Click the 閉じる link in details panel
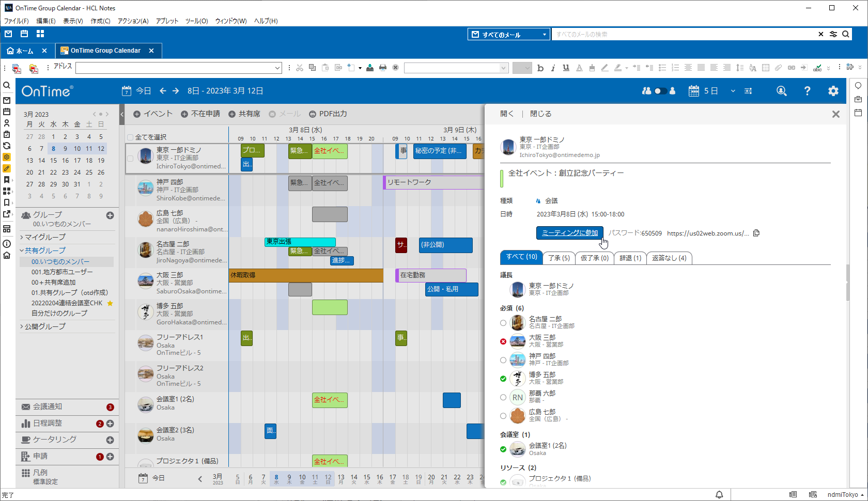This screenshot has width=868, height=501. (x=540, y=114)
